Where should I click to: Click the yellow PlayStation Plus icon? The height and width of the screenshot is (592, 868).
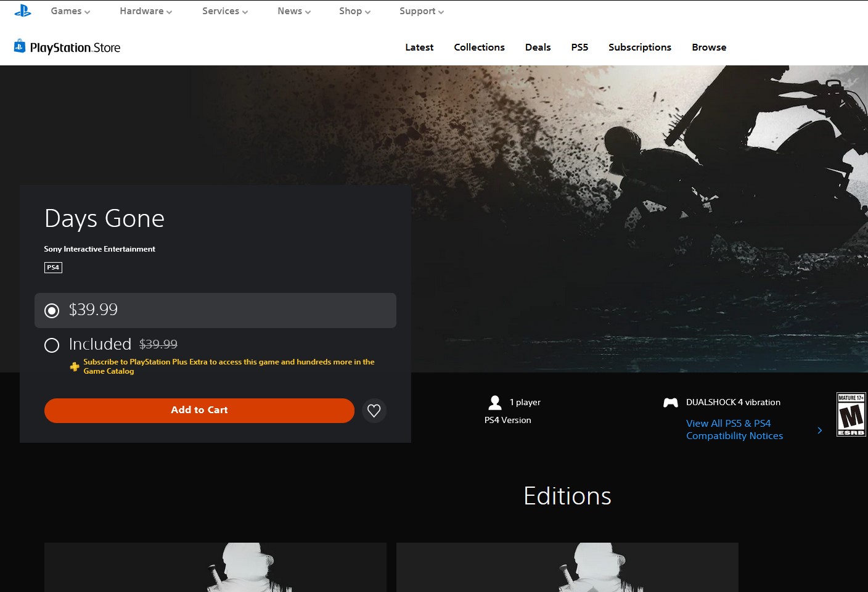tap(75, 367)
